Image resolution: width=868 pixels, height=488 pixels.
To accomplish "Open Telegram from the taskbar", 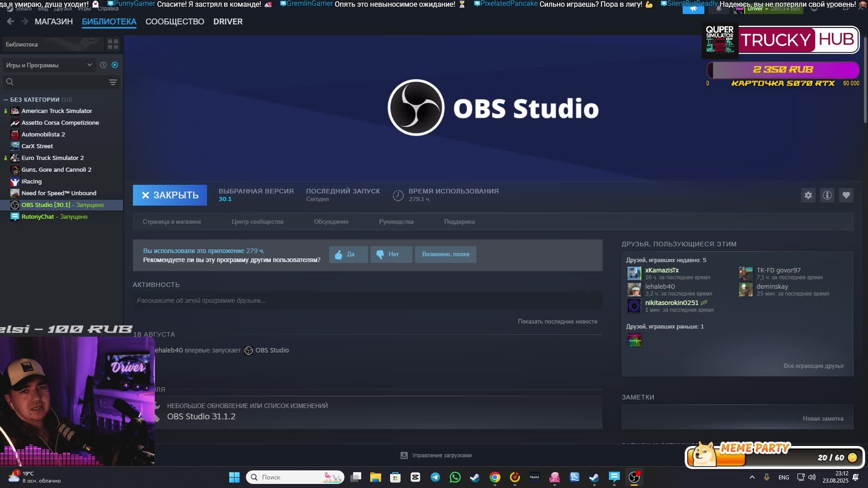I will pos(435,477).
